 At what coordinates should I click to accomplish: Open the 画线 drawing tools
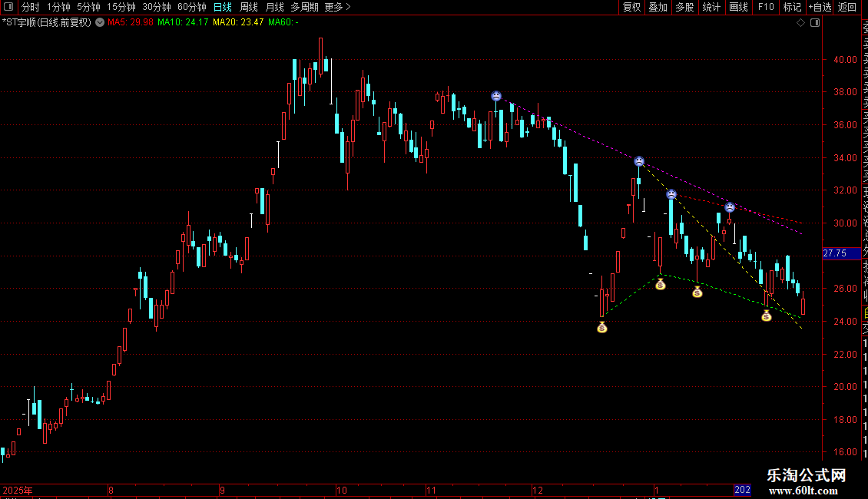738,7
